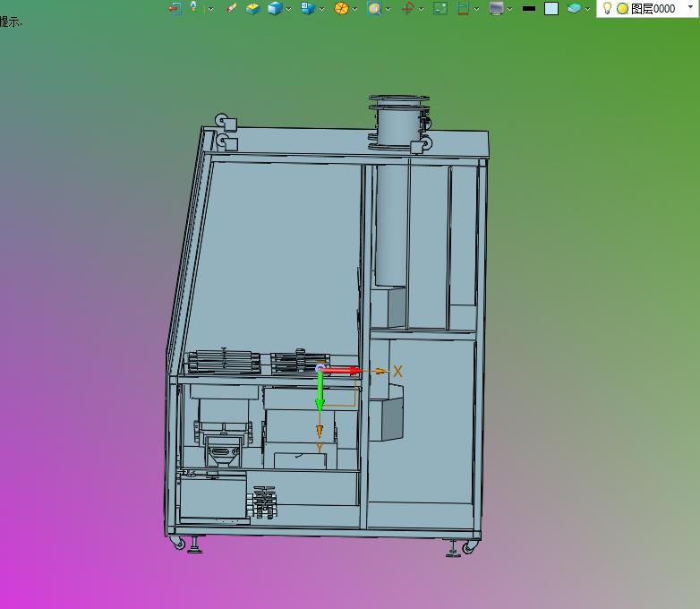Select the brush/copy attributes tool

pos(231,8)
